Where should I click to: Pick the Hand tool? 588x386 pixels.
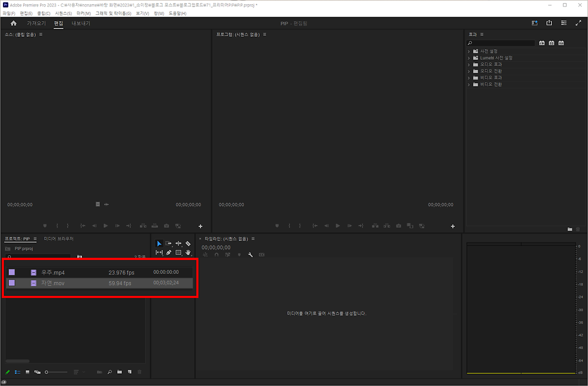pyautogui.click(x=188, y=253)
